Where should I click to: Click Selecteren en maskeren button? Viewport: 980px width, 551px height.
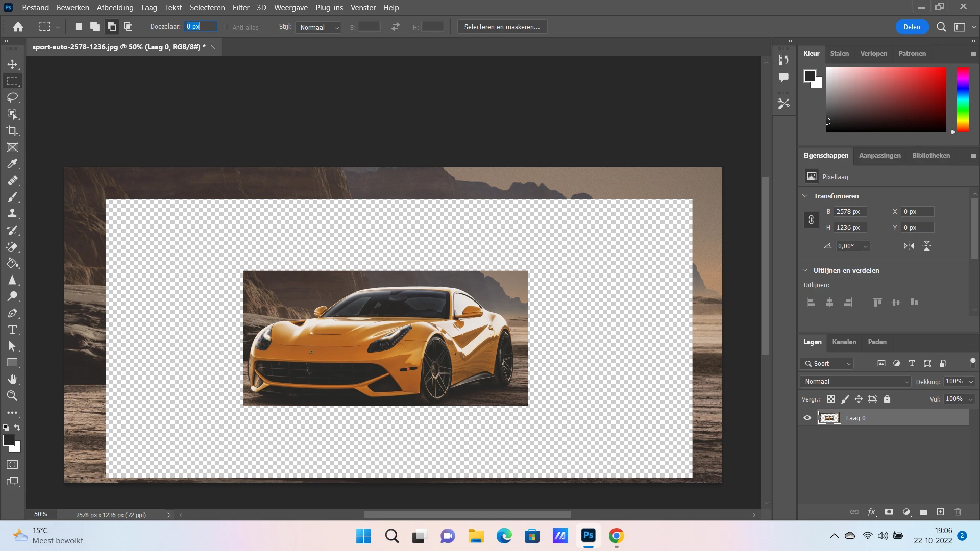click(502, 27)
